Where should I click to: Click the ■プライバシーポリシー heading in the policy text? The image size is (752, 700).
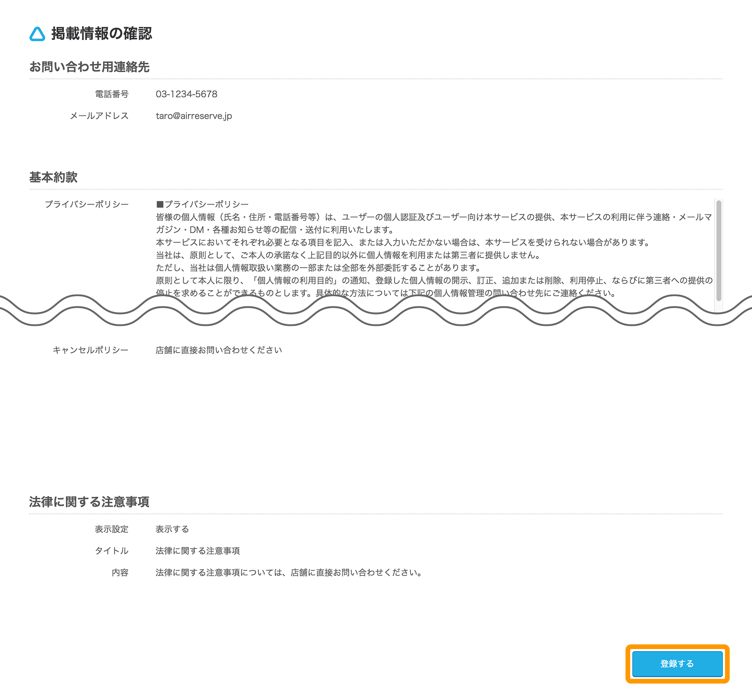[x=202, y=204]
